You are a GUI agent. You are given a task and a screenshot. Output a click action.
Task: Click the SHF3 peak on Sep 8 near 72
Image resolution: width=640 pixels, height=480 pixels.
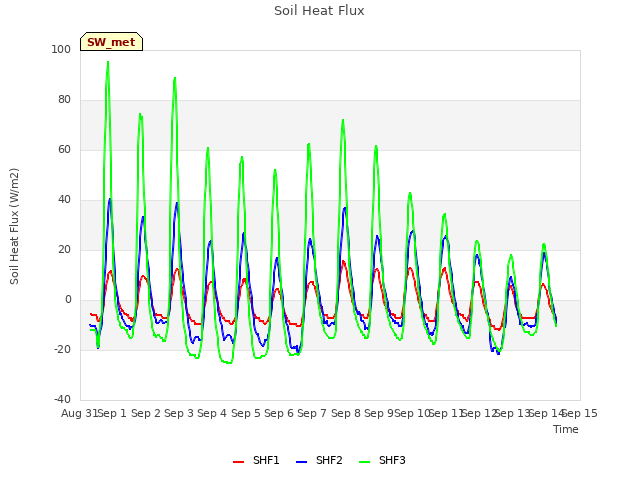click(343, 120)
